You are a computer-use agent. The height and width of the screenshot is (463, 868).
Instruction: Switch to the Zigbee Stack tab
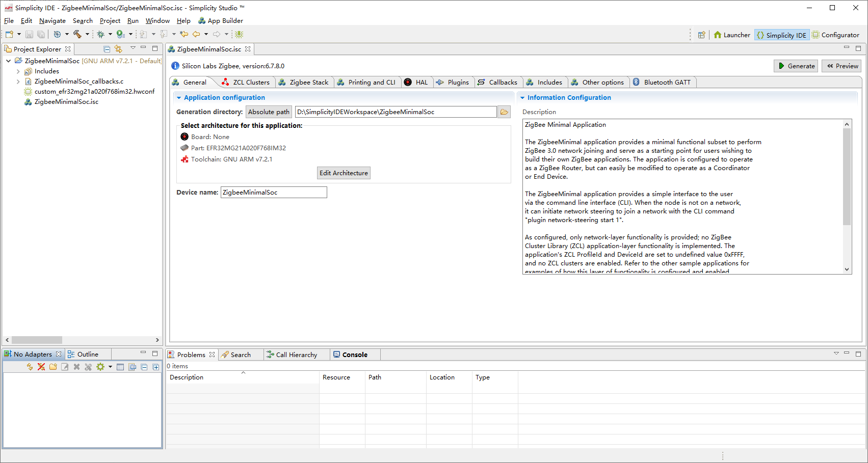[304, 83]
